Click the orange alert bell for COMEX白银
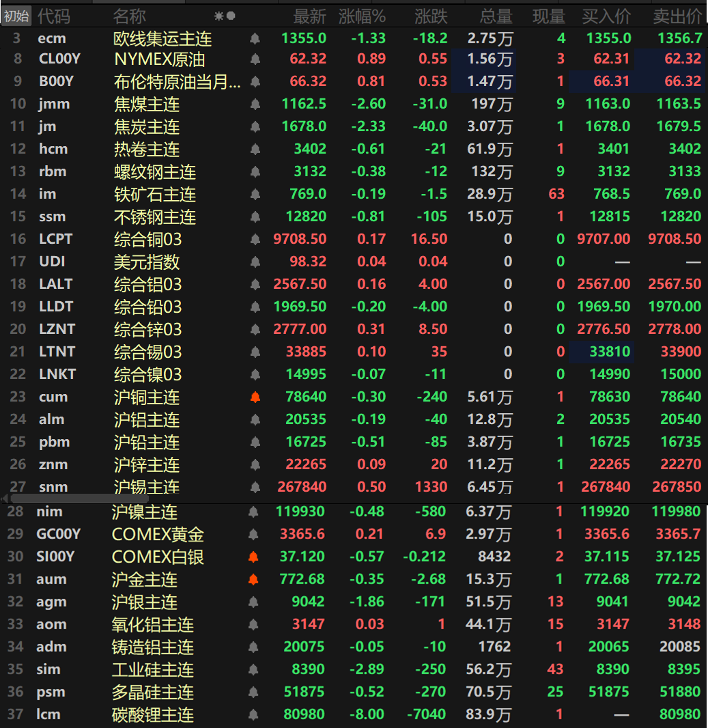 tap(253, 557)
